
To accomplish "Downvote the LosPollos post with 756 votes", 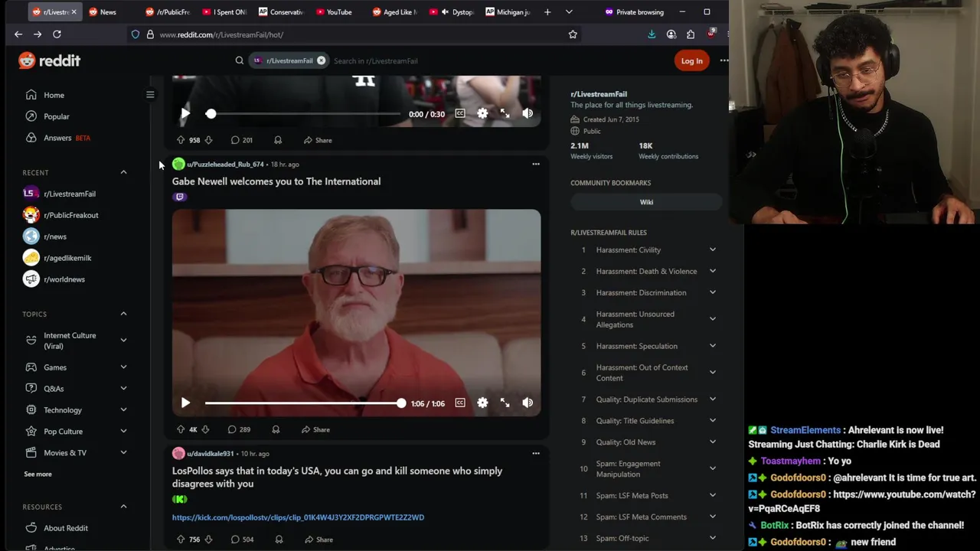I will tap(208, 540).
